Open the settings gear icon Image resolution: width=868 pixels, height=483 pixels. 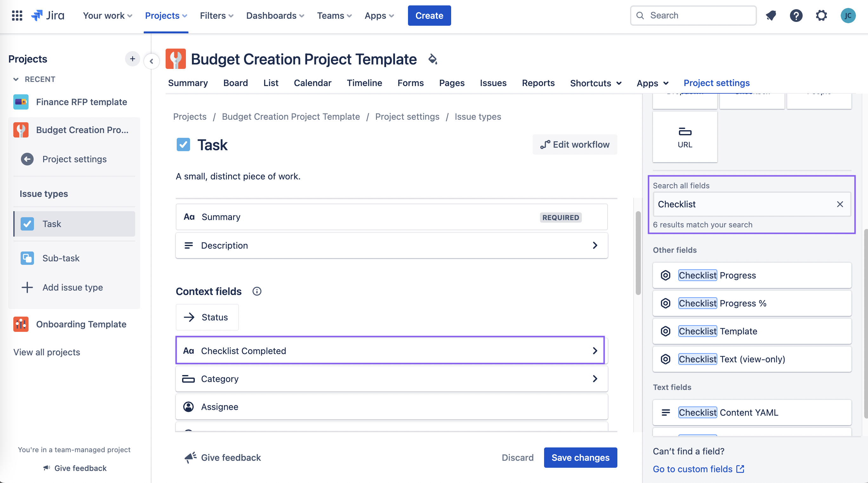coord(821,16)
